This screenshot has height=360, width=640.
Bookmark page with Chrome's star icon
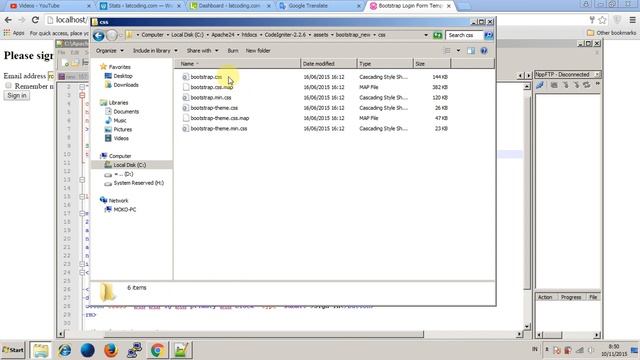[602, 20]
